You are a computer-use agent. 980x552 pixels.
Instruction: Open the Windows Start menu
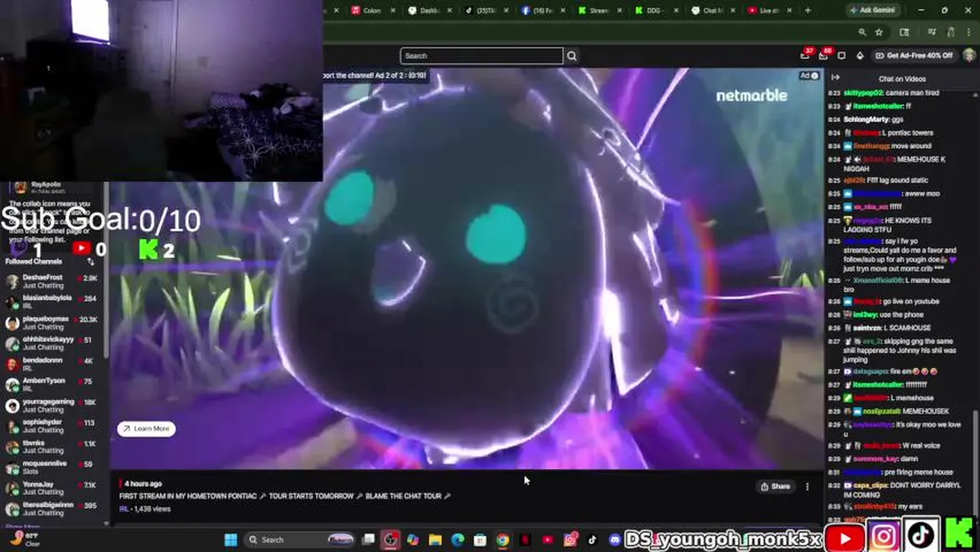230,540
